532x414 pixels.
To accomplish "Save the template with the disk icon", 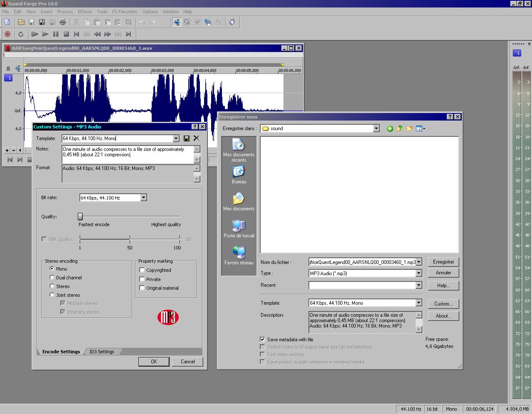I will (x=187, y=138).
